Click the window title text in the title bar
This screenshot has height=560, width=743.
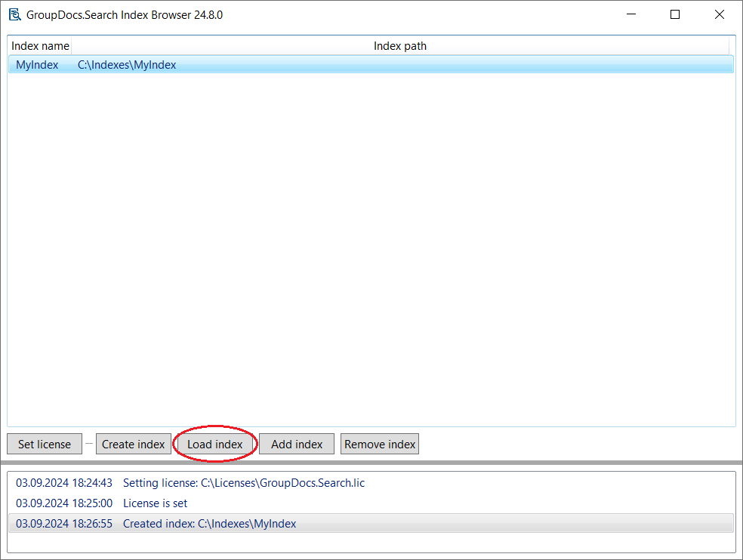coord(125,14)
